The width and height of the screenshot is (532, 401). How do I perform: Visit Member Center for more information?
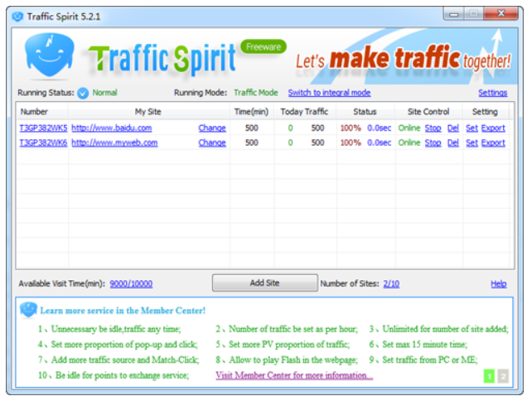tap(294, 375)
